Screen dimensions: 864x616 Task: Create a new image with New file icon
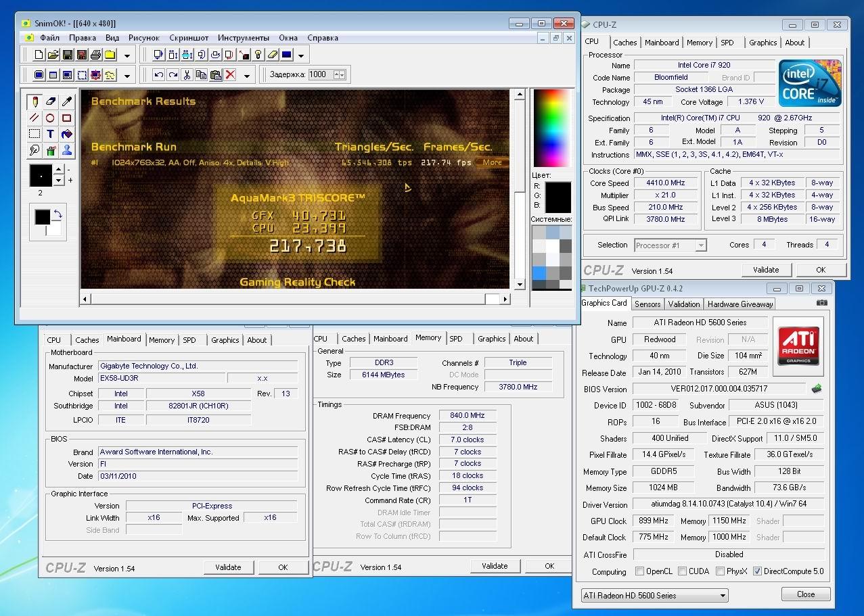click(x=39, y=55)
